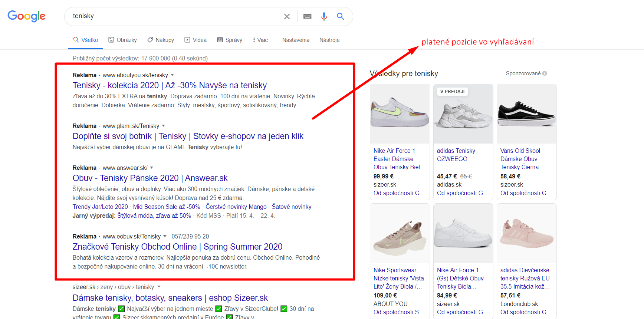Open Nike Air Force 1 Easter shoe image
This screenshot has height=319, width=644.
(x=400, y=114)
